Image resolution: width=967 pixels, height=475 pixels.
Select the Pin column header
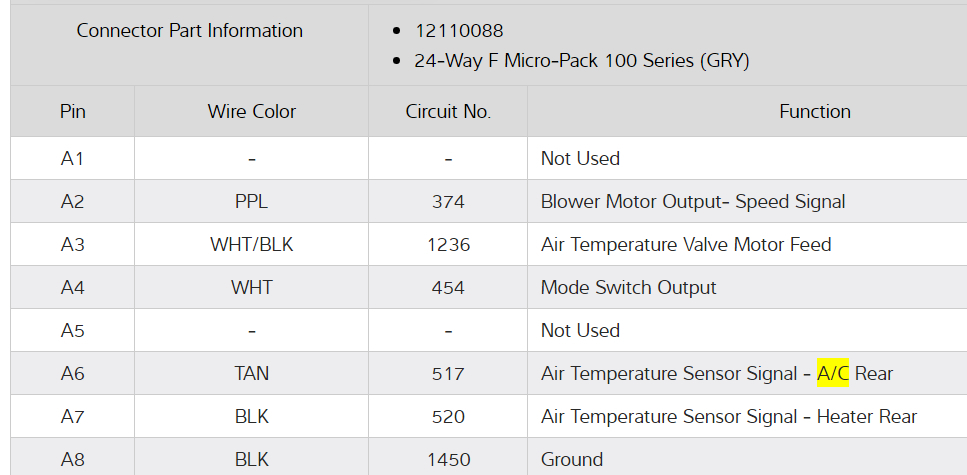point(73,111)
